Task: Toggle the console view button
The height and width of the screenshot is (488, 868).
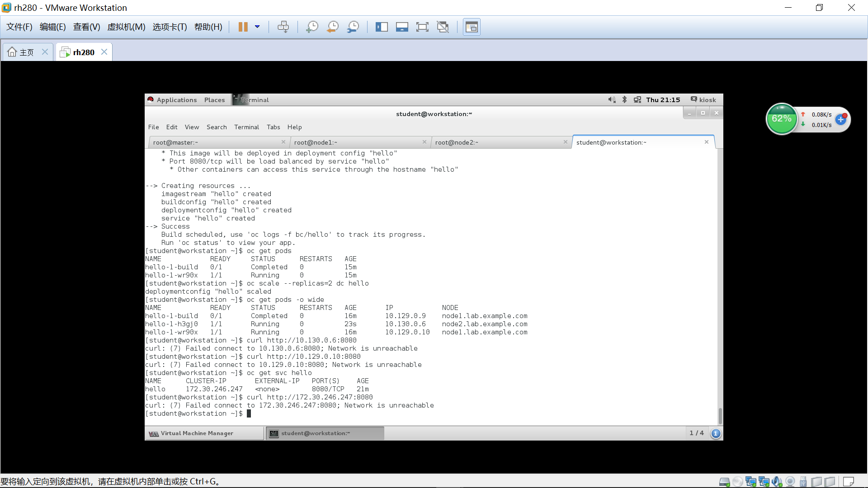Action: pyautogui.click(x=472, y=27)
